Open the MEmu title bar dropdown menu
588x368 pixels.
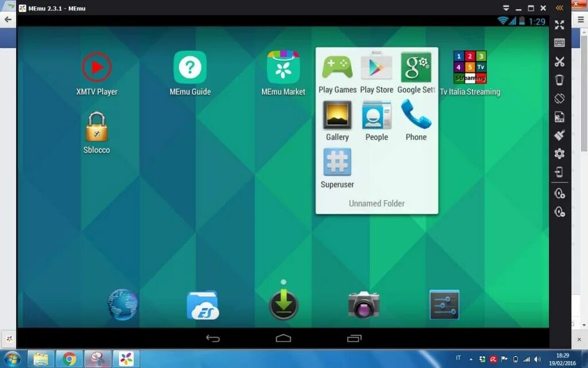pyautogui.click(x=506, y=8)
